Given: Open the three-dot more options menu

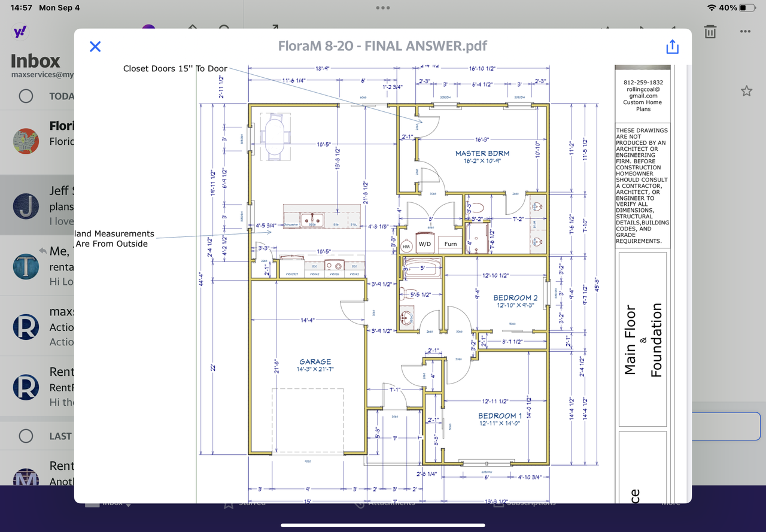Looking at the screenshot, I should pos(745,32).
